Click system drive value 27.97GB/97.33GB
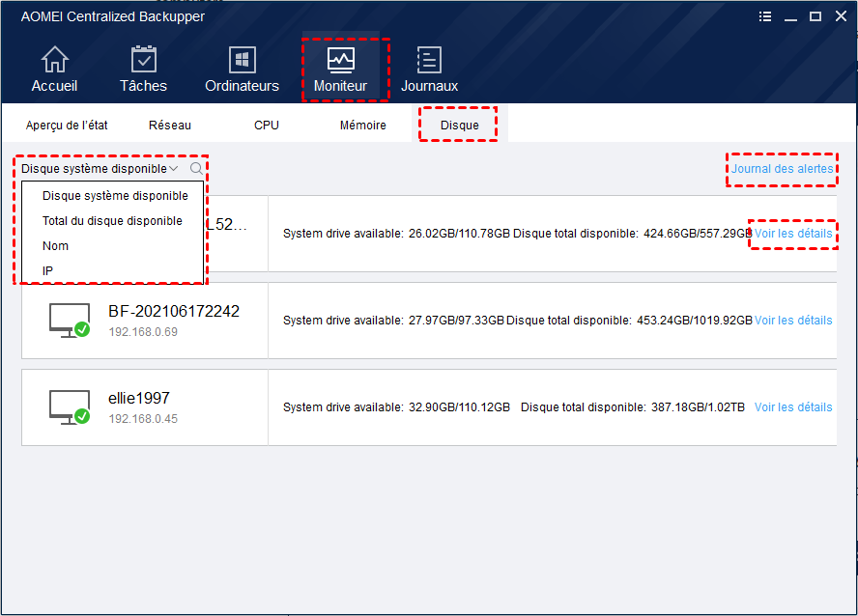Image resolution: width=858 pixels, height=616 pixels. tap(456, 321)
